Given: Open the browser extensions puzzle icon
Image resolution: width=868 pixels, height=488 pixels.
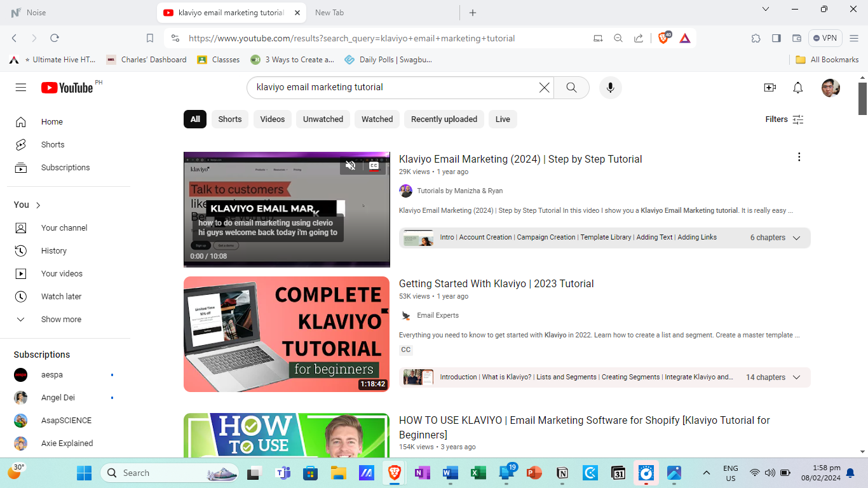Looking at the screenshot, I should coord(756,38).
